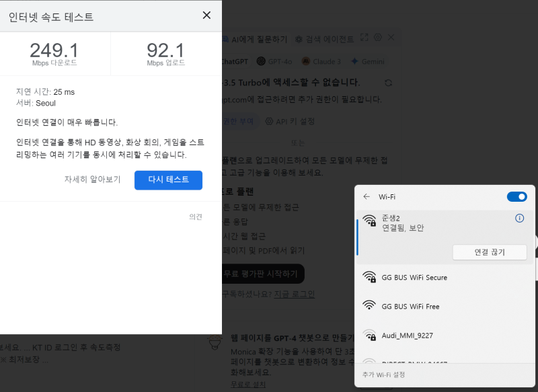Click the 연결 끊기 disconnect button

[490, 252]
